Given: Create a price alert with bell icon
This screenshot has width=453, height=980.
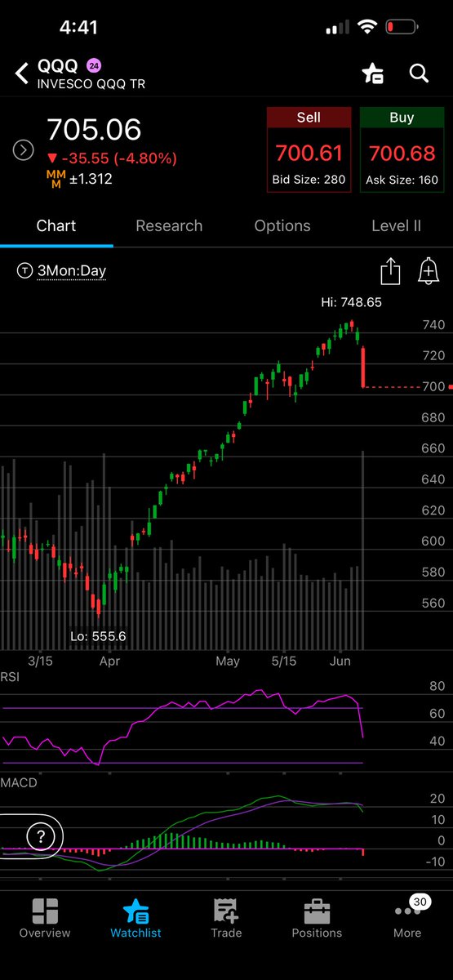Looking at the screenshot, I should tap(429, 271).
